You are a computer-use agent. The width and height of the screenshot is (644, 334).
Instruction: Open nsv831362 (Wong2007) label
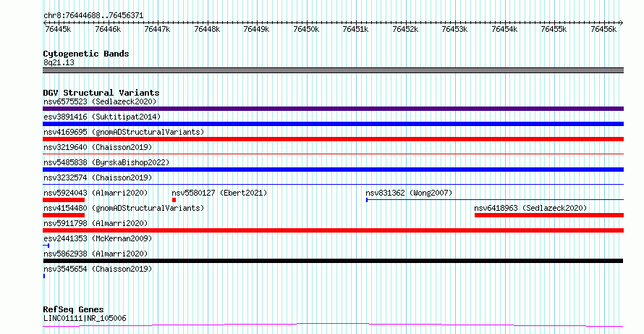click(x=409, y=193)
